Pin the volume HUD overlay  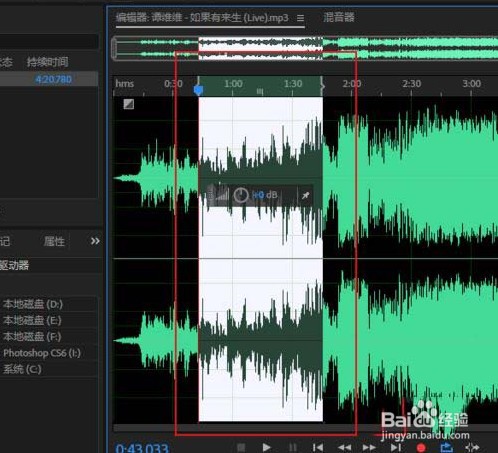point(305,195)
